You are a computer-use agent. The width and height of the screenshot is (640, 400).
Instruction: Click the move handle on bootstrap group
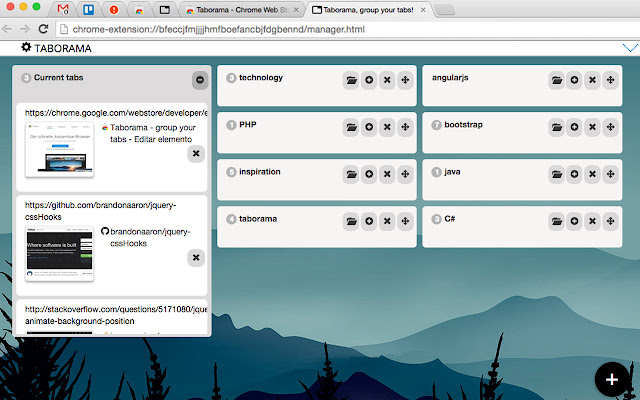(611, 127)
